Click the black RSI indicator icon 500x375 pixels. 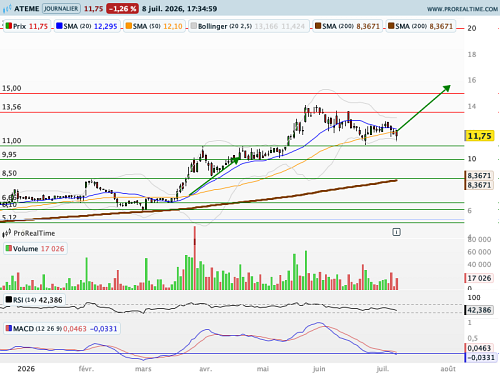9,300
